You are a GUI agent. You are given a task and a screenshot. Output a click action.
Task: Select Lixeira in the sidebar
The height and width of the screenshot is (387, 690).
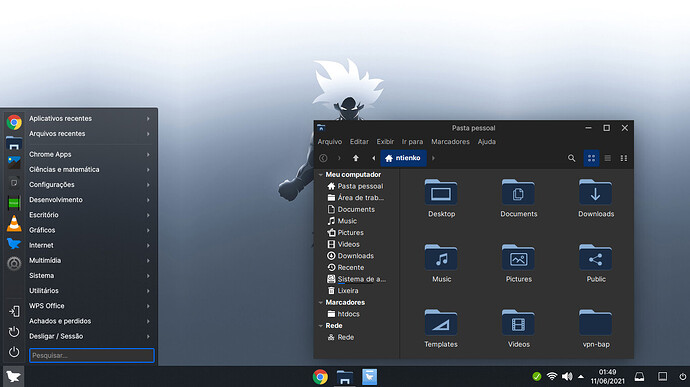[x=343, y=291]
